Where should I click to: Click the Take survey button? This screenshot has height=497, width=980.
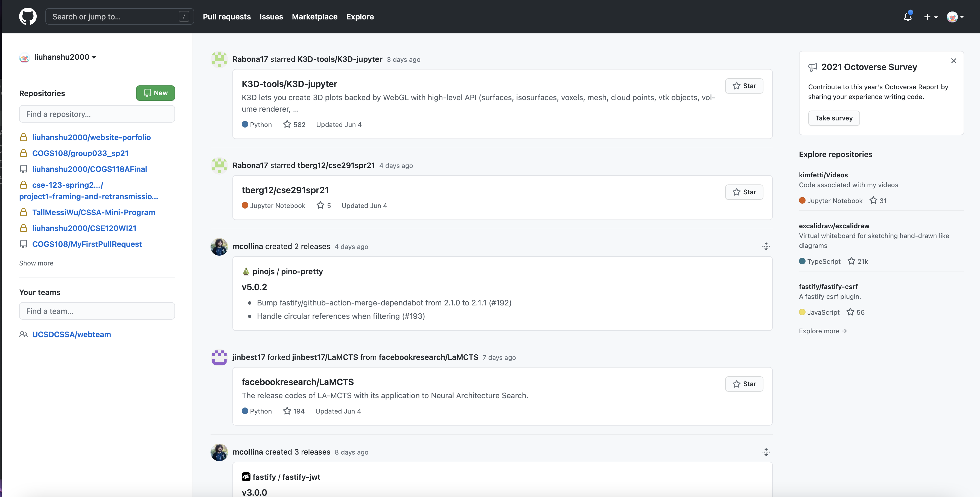point(834,118)
